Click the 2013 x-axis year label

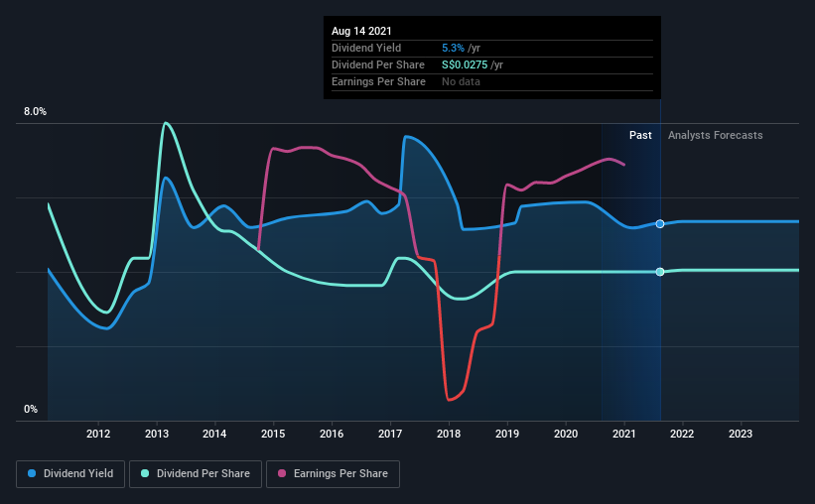click(157, 434)
